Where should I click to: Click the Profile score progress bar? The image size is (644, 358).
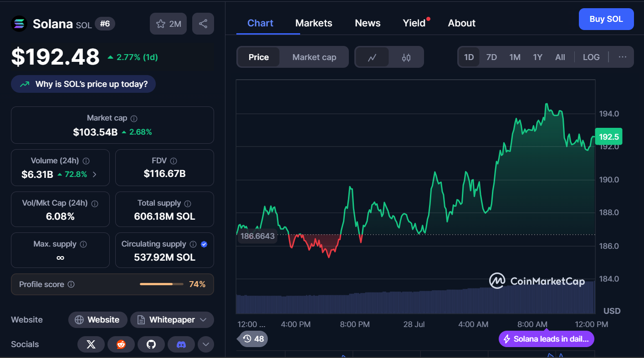pyautogui.click(x=162, y=284)
